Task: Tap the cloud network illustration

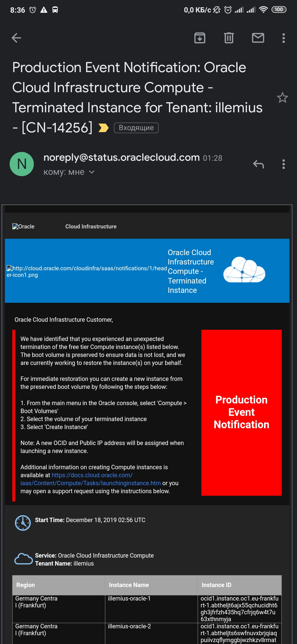Action: (244, 270)
